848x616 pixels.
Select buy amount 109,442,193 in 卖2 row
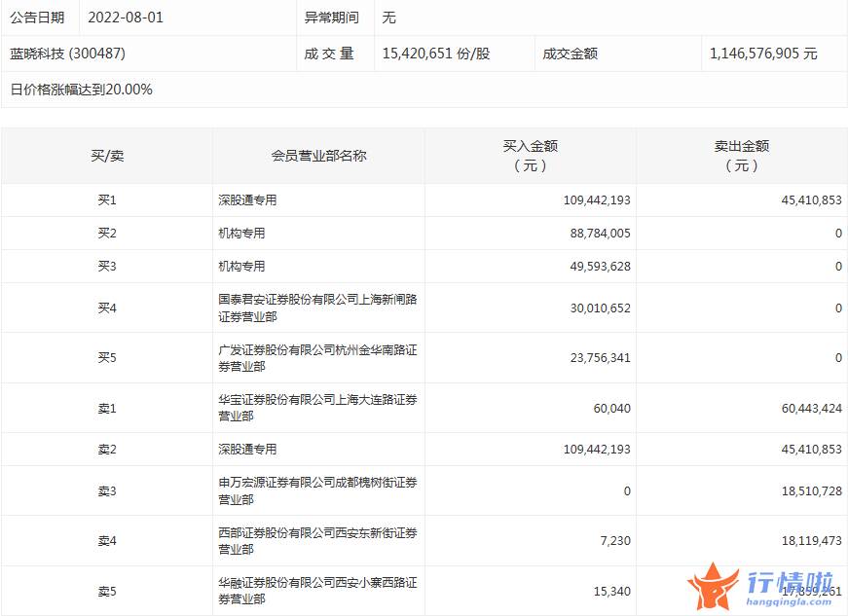point(597,450)
